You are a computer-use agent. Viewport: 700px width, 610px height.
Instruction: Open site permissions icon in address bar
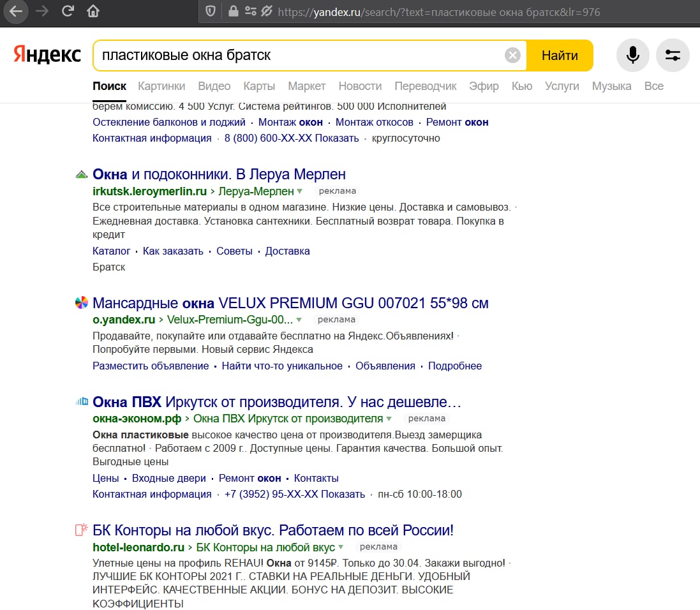[250, 11]
